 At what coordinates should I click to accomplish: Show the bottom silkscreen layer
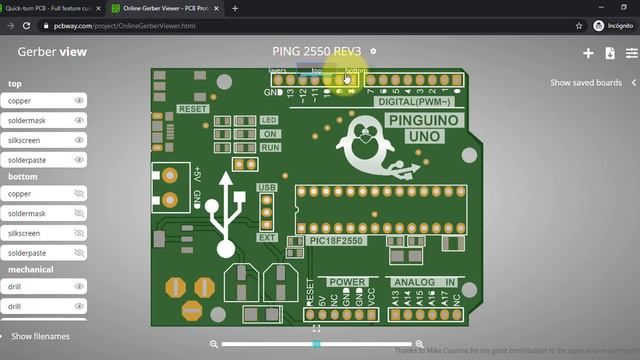tap(79, 233)
